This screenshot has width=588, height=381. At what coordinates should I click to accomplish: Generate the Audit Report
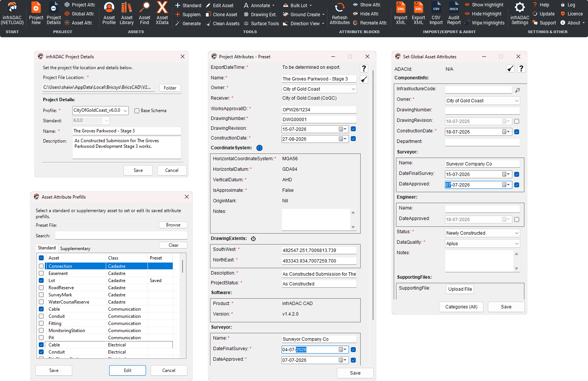point(454,13)
